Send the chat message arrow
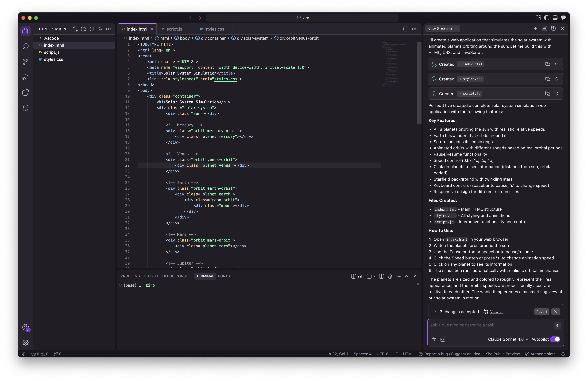The width and height of the screenshot is (588, 381). (x=557, y=325)
